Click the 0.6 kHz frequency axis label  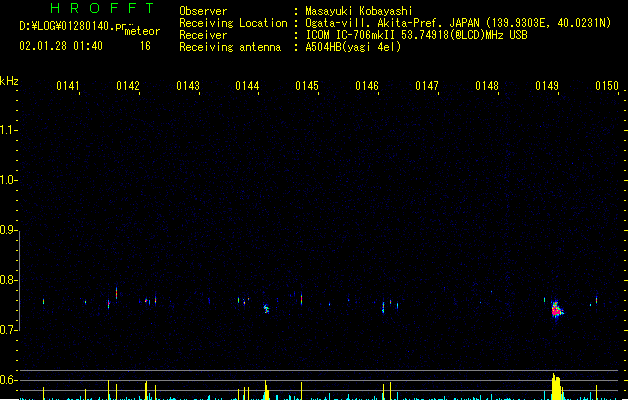click(x=7, y=380)
